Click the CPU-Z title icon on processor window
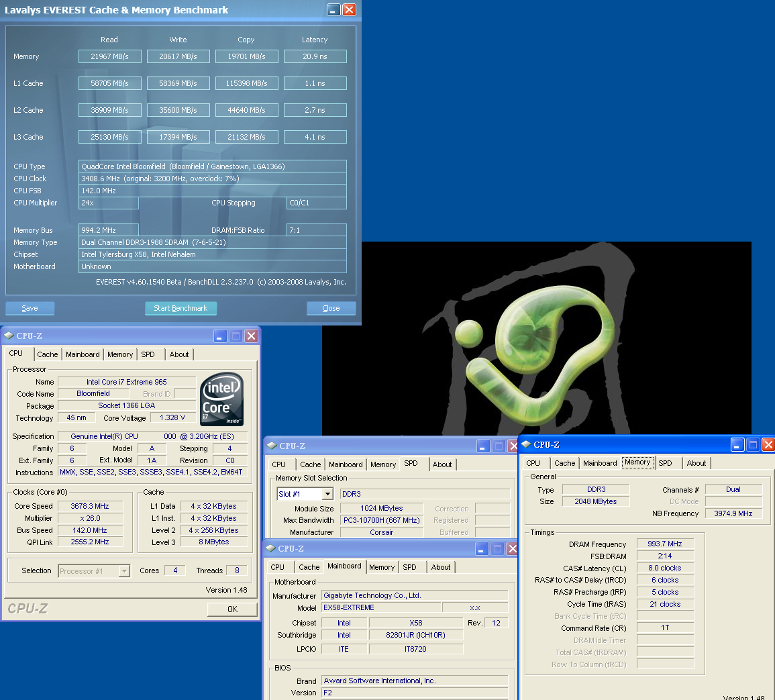Image resolution: width=775 pixels, height=700 pixels. (9, 336)
